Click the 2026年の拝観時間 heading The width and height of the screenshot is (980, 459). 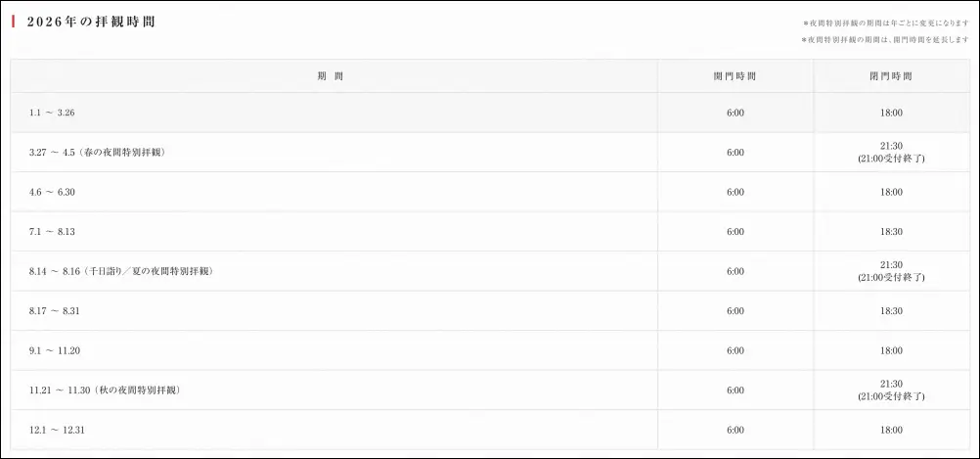(91, 22)
